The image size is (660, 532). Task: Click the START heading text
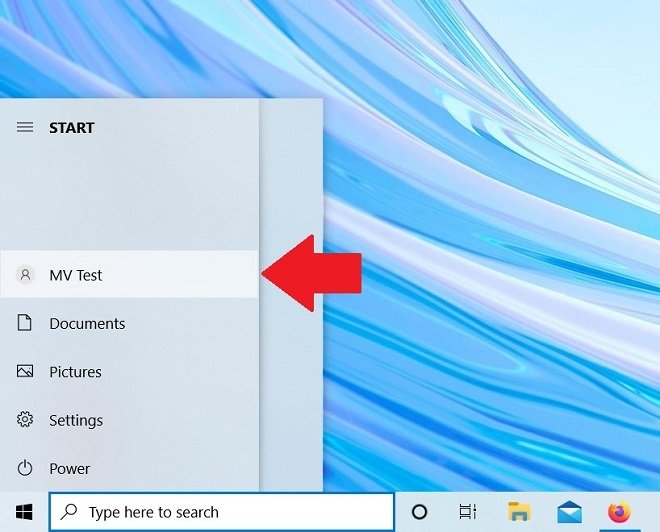[72, 128]
